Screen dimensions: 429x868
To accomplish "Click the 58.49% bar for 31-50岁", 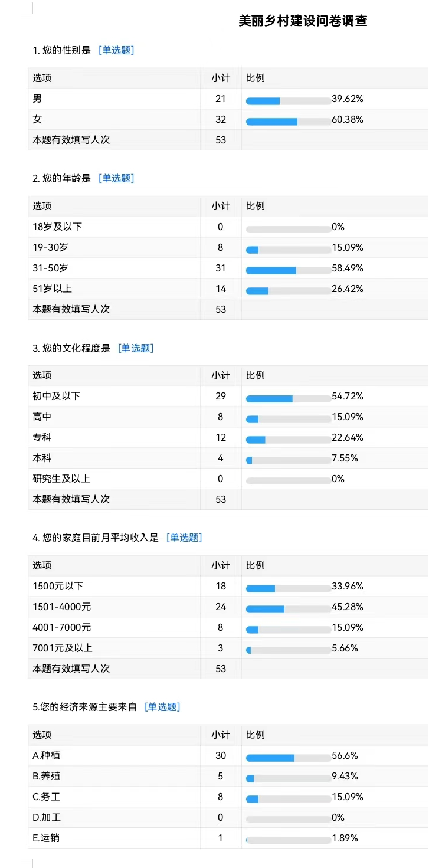I will pos(289,270).
